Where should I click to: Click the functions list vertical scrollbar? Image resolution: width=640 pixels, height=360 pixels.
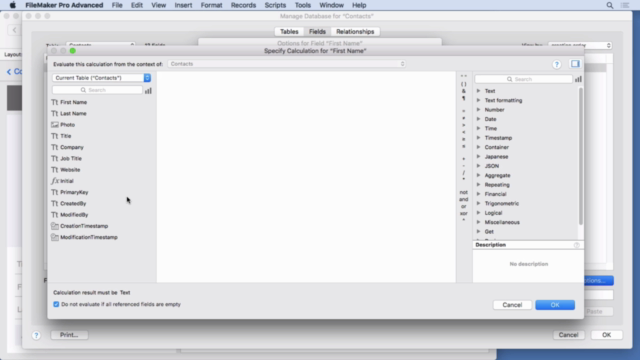click(x=580, y=156)
